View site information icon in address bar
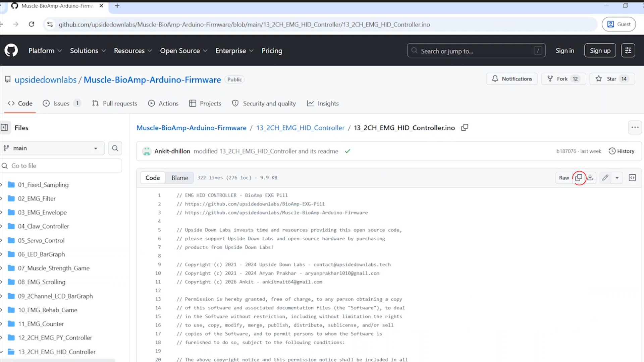 [50, 24]
